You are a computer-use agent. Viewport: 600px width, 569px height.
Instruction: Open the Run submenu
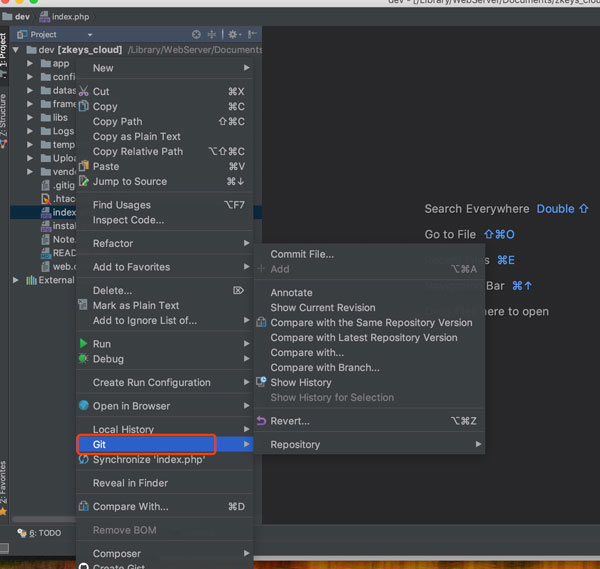[x=165, y=344]
